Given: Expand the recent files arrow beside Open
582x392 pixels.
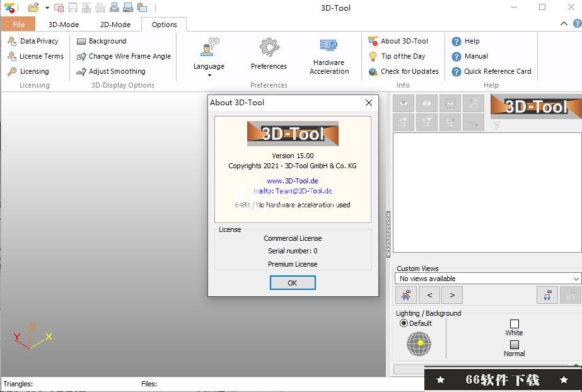Looking at the screenshot, I should tap(47, 8).
